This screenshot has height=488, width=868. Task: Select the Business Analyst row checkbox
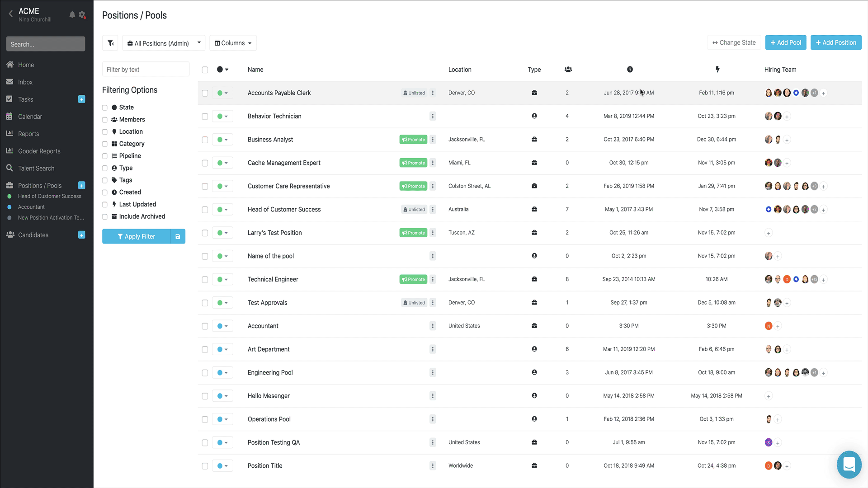(205, 140)
